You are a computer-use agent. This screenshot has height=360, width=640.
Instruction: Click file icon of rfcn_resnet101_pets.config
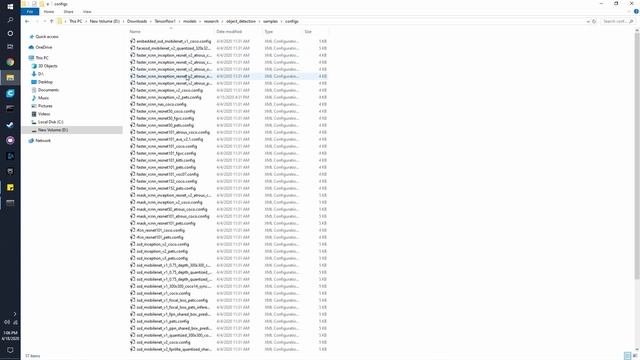pos(132,237)
